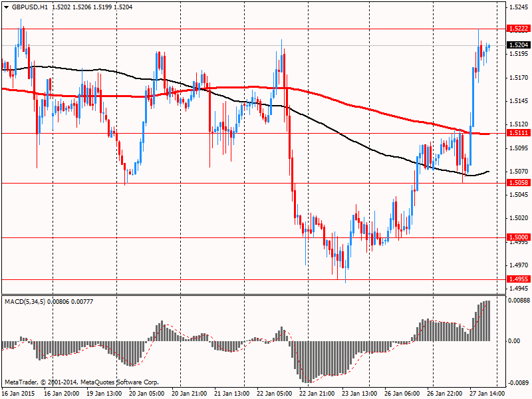Click 1.5045 on the price scale

pos(519,195)
